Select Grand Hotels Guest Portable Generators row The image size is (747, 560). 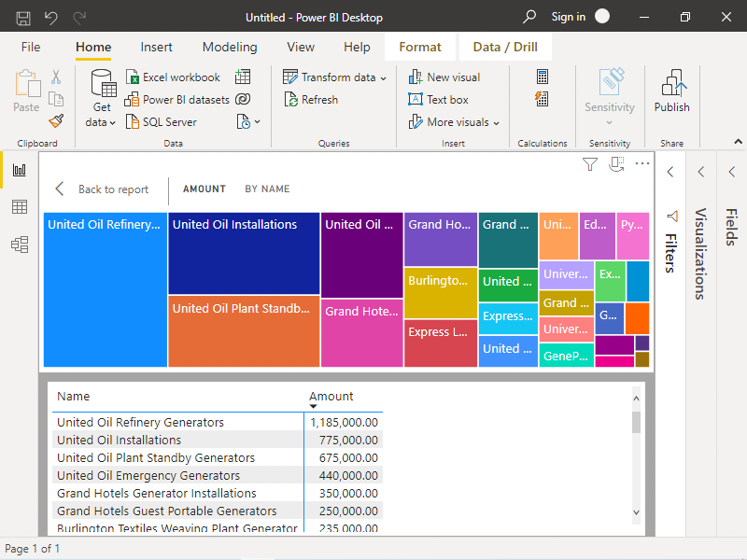coord(218,511)
